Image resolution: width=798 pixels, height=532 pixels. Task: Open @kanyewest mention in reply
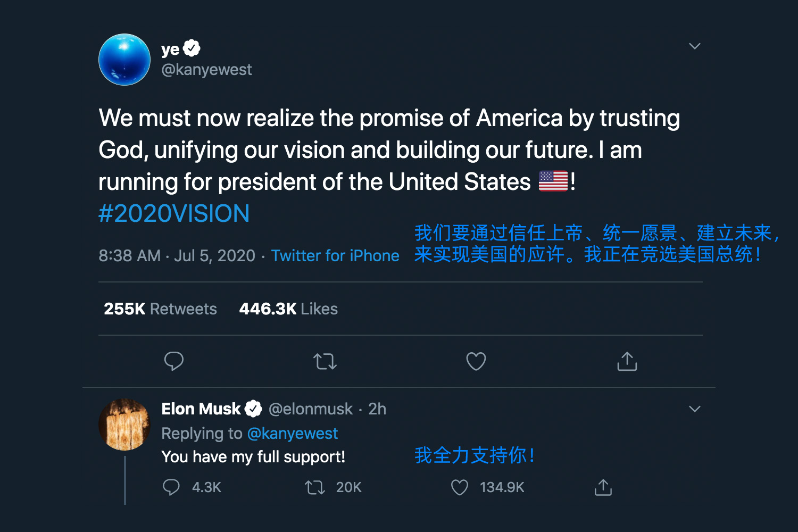click(x=293, y=434)
